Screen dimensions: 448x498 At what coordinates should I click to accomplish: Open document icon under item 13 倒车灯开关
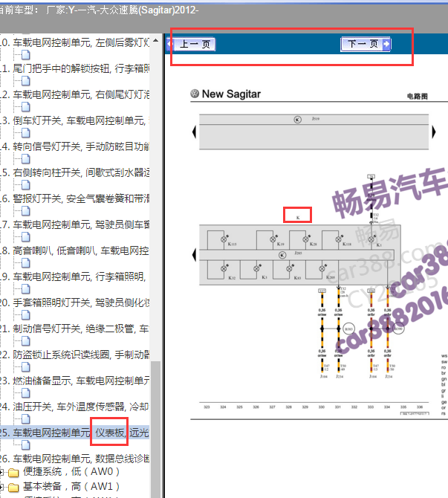[x=26, y=133]
